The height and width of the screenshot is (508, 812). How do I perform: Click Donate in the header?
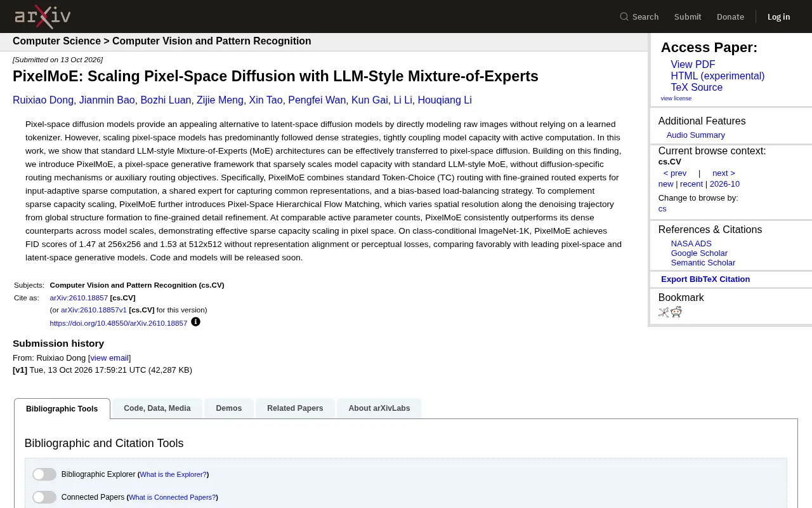[x=730, y=17]
